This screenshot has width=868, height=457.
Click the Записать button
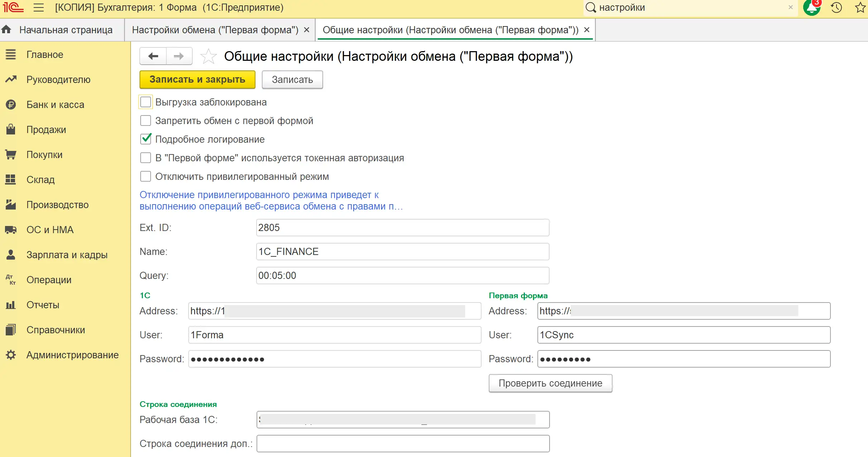point(292,79)
